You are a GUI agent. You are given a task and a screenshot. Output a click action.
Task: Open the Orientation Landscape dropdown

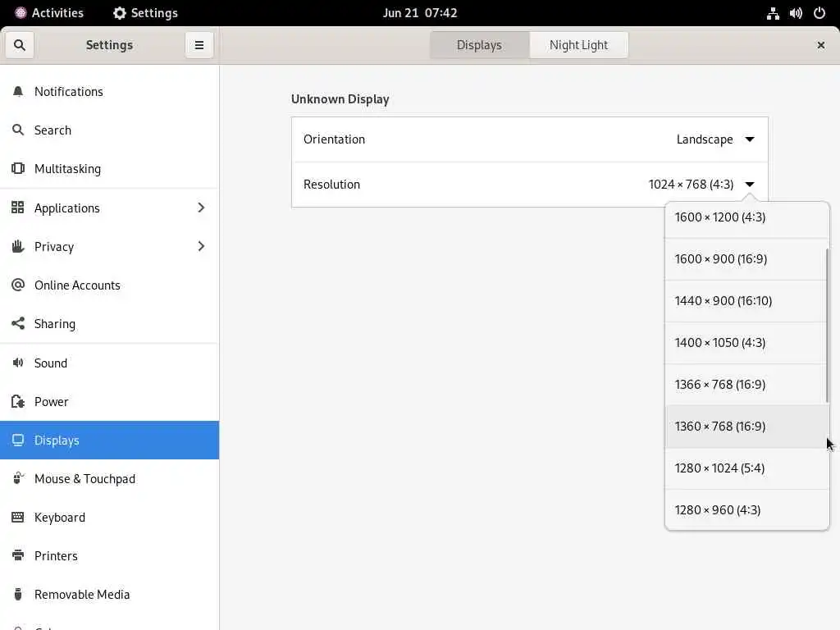(715, 139)
